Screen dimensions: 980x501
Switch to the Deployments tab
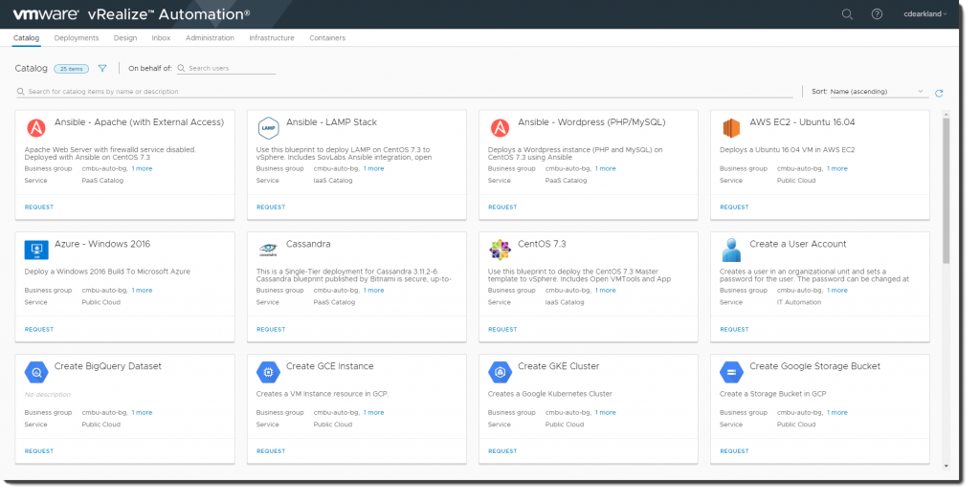[77, 38]
